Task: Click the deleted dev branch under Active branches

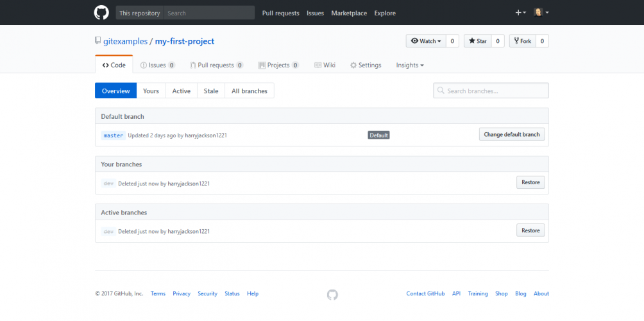Action: click(x=108, y=231)
